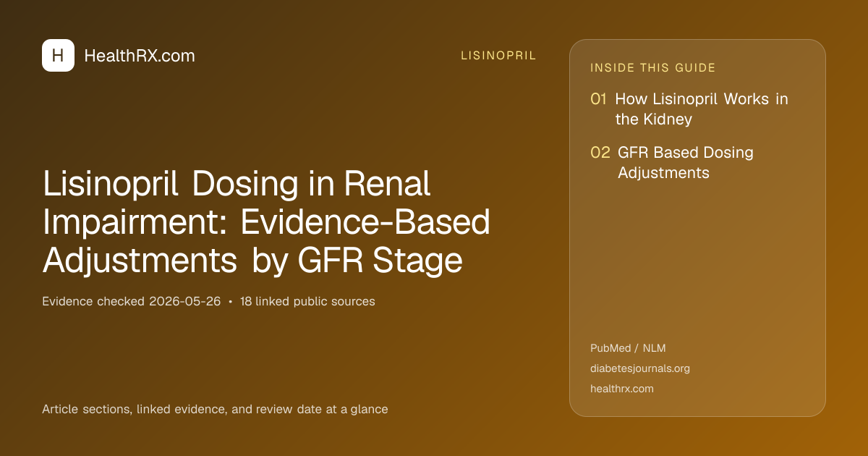This screenshot has height=456, width=868.
Task: Select 'Evidence checked 2026-05-26' text
Action: tap(132, 301)
